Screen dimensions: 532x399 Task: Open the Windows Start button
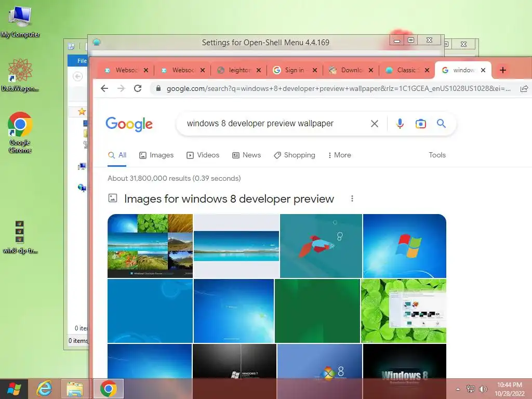click(x=14, y=389)
